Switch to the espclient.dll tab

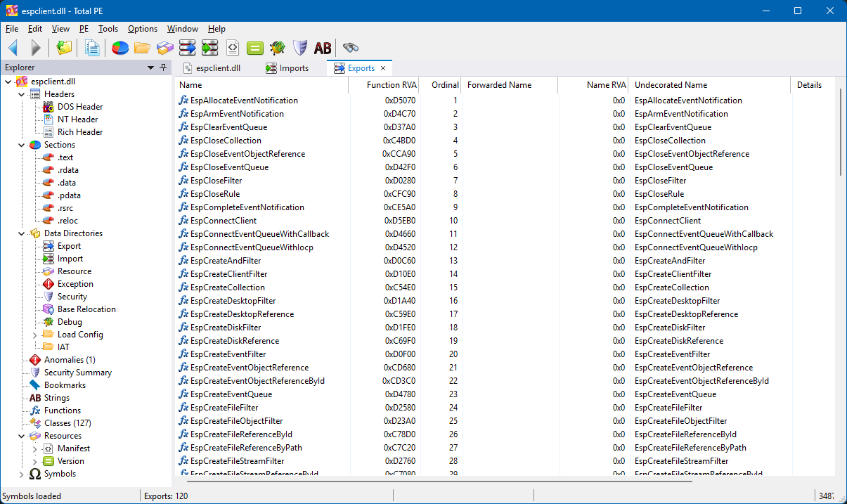(x=212, y=68)
